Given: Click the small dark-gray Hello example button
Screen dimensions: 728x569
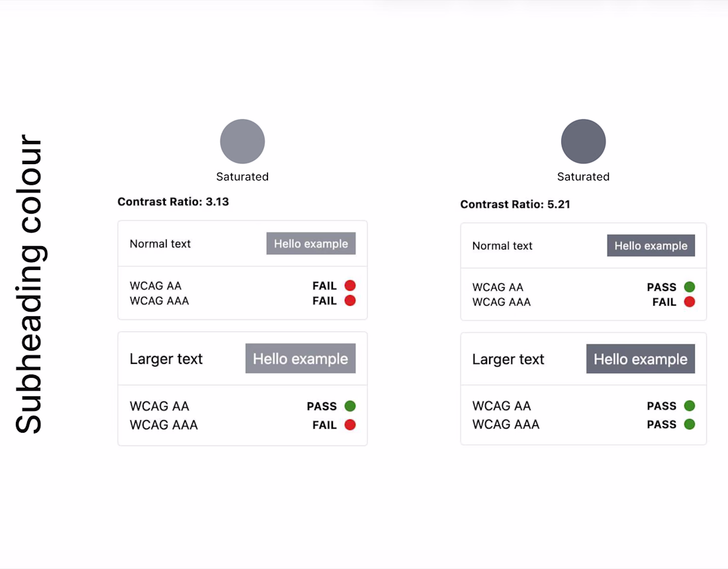Looking at the screenshot, I should (651, 245).
